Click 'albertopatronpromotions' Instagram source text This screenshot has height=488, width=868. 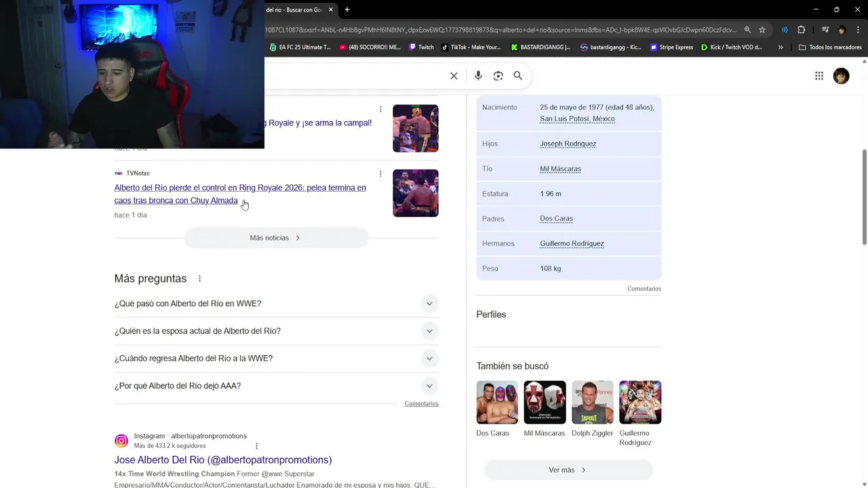tap(209, 436)
